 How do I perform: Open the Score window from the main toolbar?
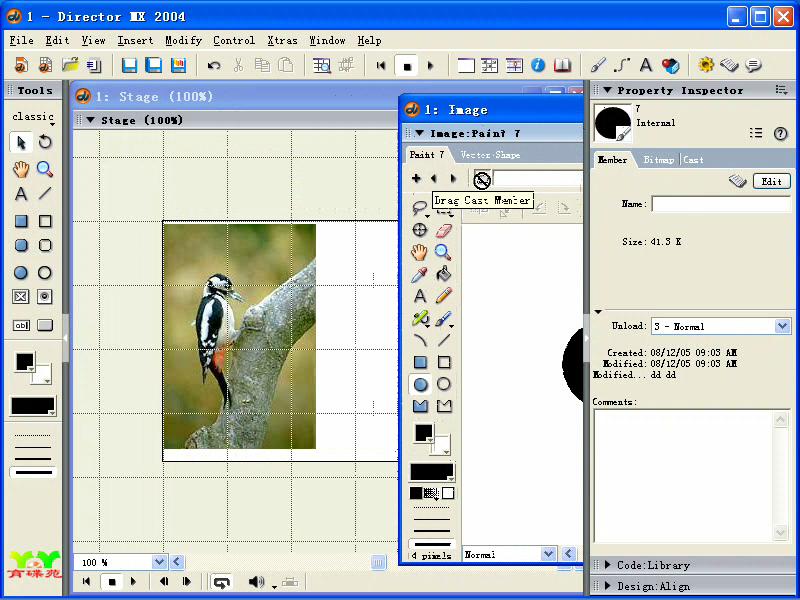[514, 65]
